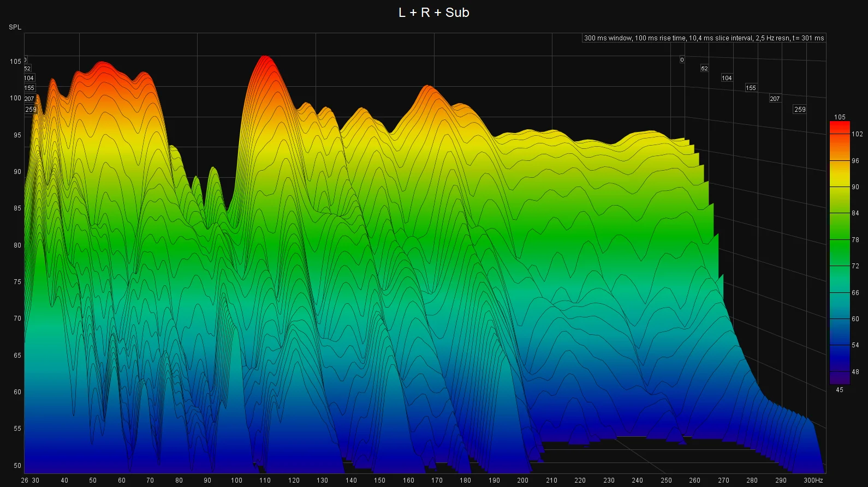Click the 45 minimum label under color legend
The height and width of the screenshot is (487, 868).
840,390
